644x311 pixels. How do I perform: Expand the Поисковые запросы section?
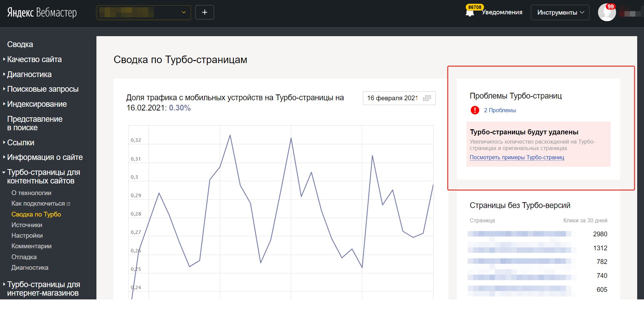(x=43, y=89)
